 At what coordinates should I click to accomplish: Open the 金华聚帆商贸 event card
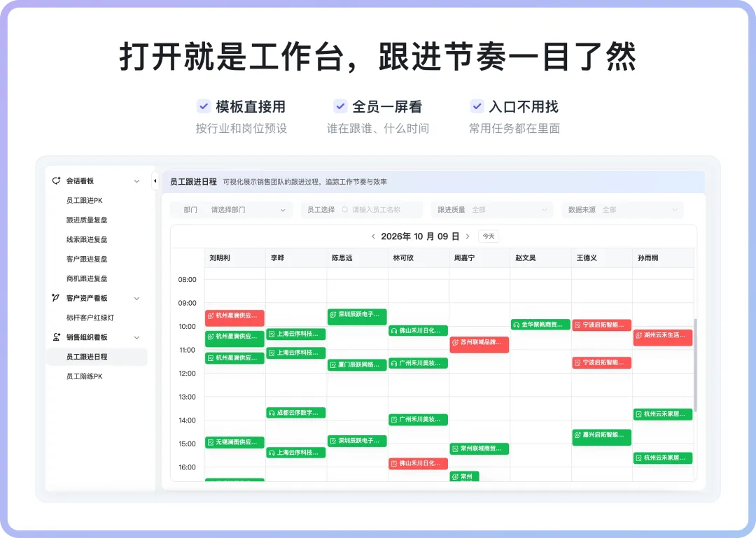coord(541,325)
